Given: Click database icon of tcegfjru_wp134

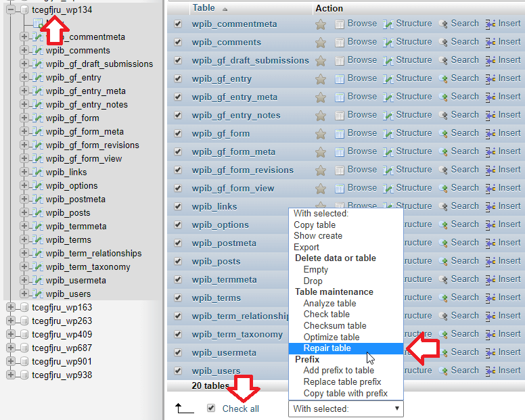Looking at the screenshot, I should pyautogui.click(x=24, y=9).
